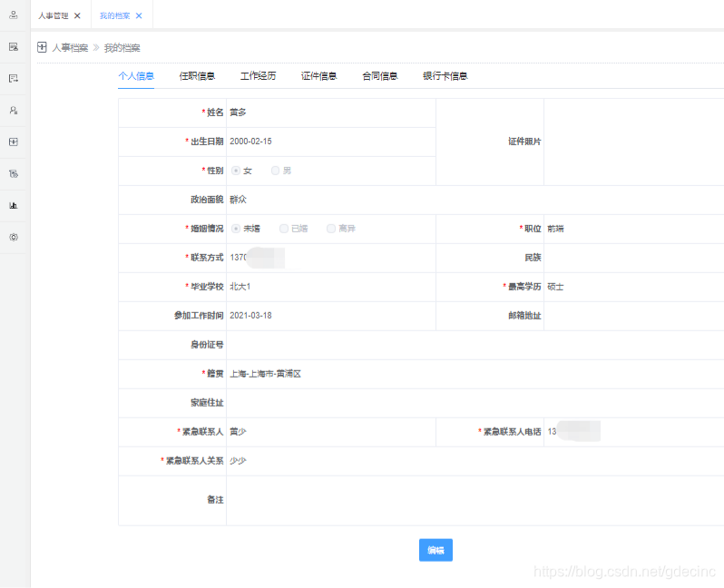Select the 我的档案 page tab
The width and height of the screenshot is (724, 588).
[x=114, y=15]
